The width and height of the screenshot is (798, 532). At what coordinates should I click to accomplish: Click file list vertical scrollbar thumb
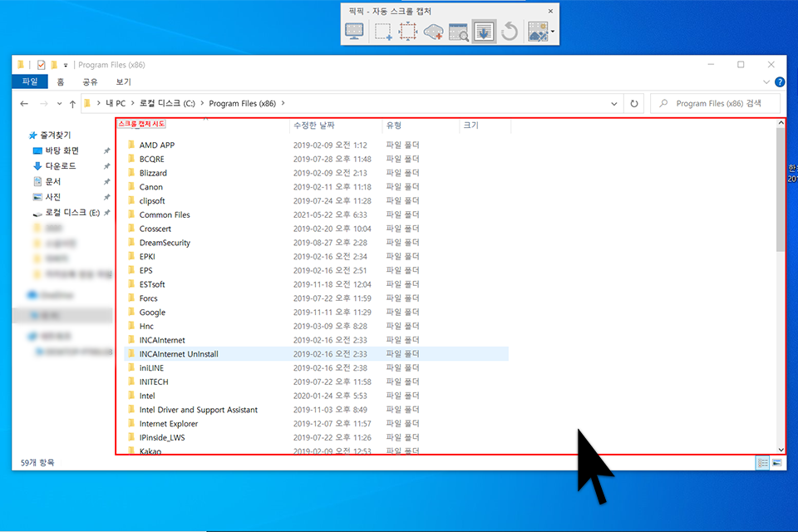781,190
